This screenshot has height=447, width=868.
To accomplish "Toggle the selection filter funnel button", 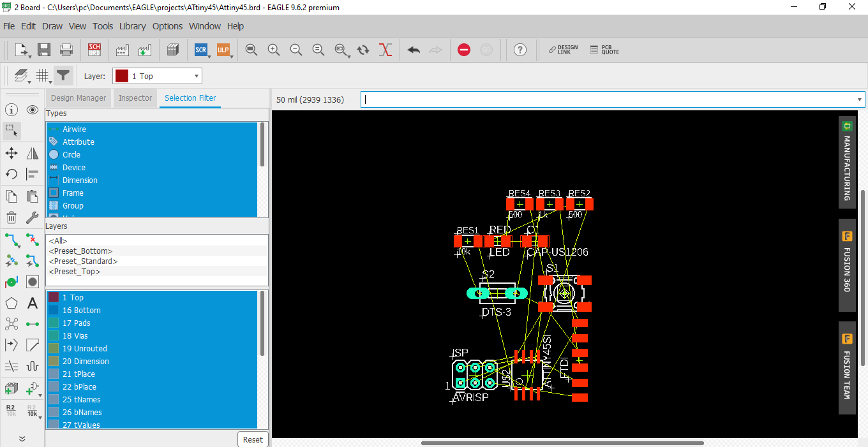I will pos(63,76).
